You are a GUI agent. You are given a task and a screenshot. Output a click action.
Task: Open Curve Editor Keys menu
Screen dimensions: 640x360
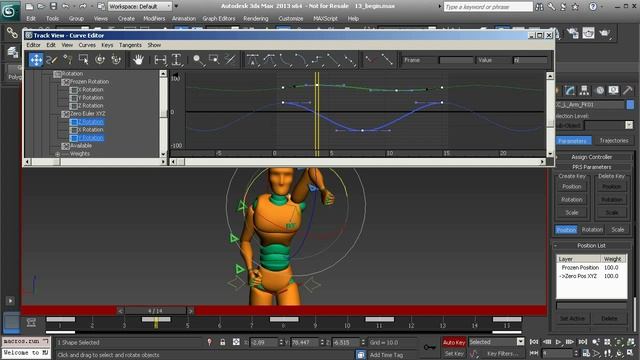pyautogui.click(x=107, y=45)
